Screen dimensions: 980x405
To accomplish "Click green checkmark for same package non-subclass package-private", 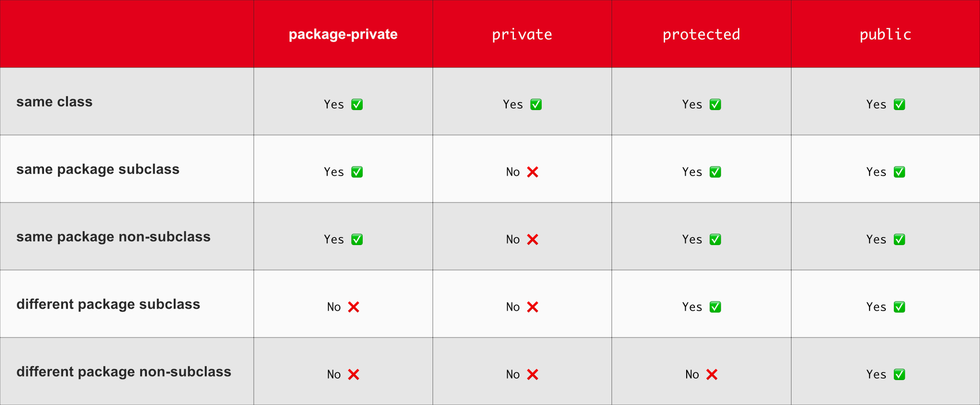I will (357, 239).
